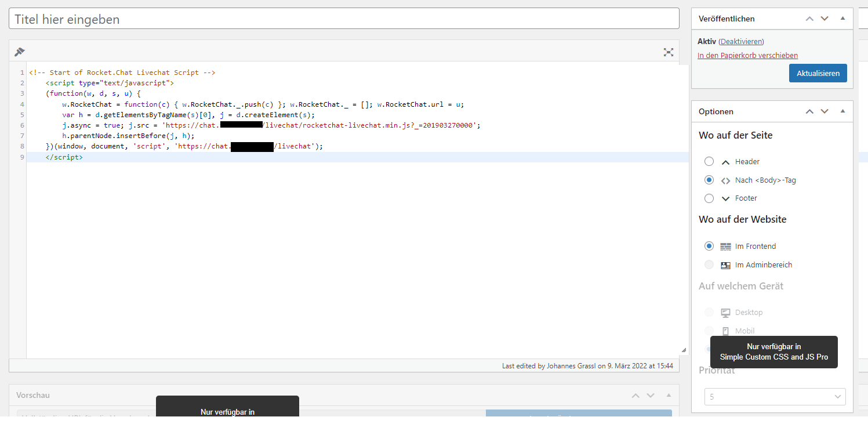
Task: Click the var h = d.getElementsByTagName line
Action: (188, 115)
